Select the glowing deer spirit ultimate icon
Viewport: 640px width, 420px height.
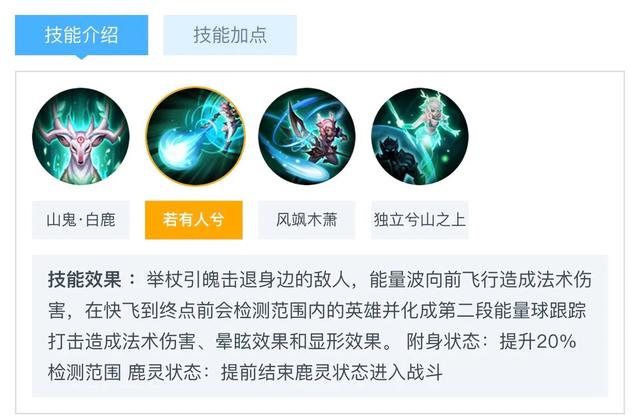click(420, 136)
